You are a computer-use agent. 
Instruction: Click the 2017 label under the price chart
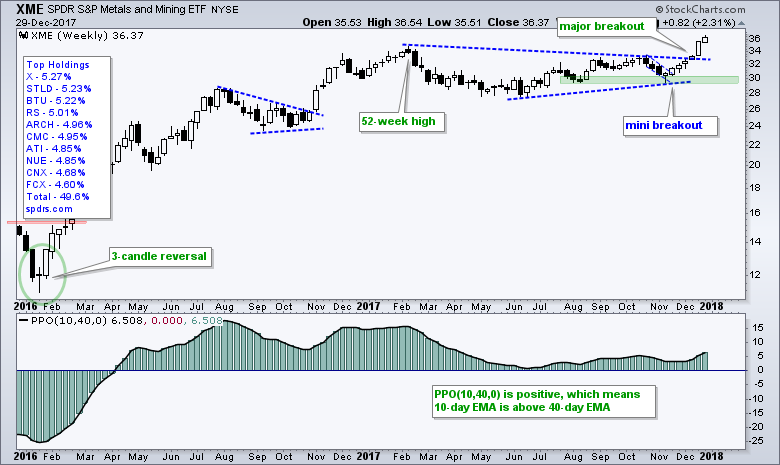pyautogui.click(x=368, y=306)
